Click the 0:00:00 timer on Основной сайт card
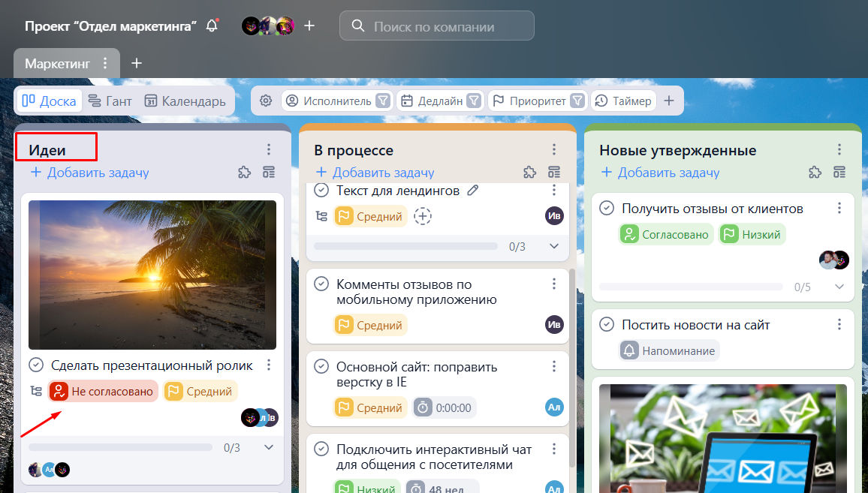Image resolution: width=868 pixels, height=493 pixels. point(445,407)
